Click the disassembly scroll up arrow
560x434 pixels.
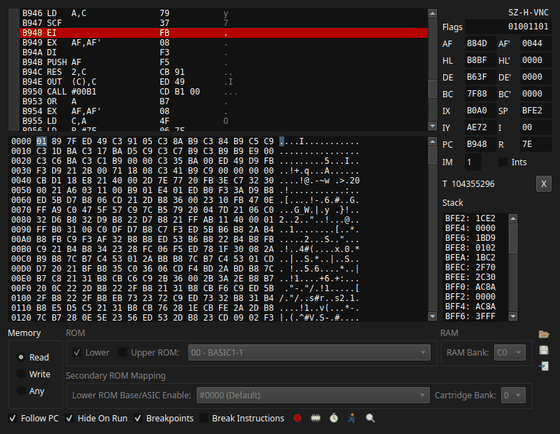[432, 14]
